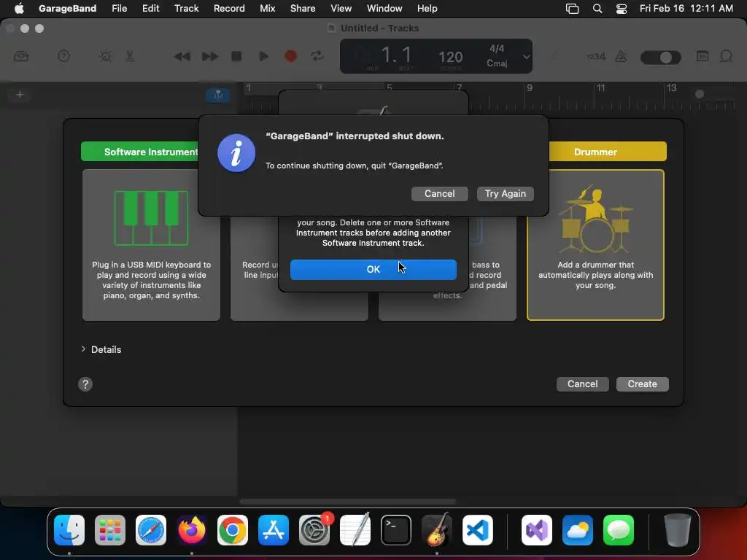The height and width of the screenshot is (560, 747).
Task: Open Finder from the Dock
Action: pos(69,530)
